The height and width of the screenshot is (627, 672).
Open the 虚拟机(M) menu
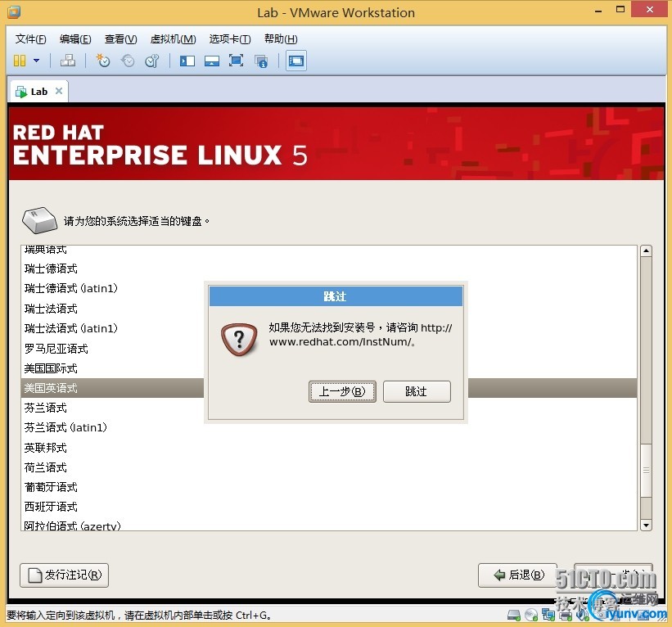tap(174, 39)
